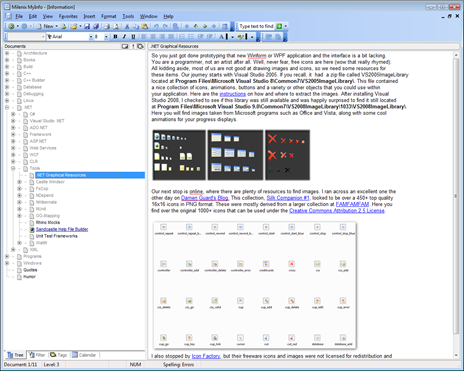464x371 pixels.
Task: Click the Save floppy disk icon
Action: point(87,26)
